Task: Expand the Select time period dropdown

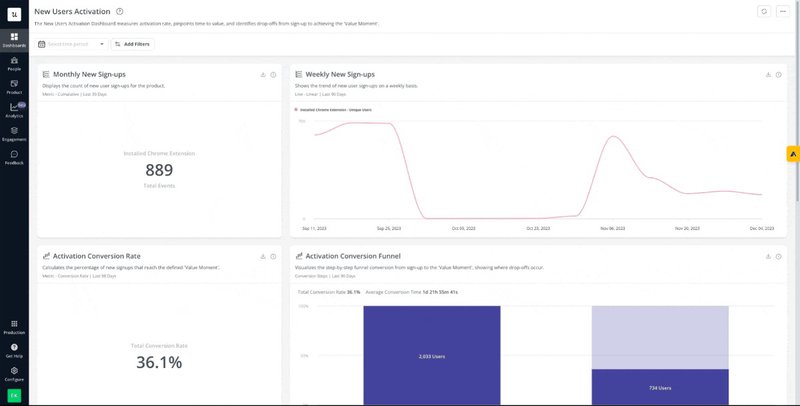Action: click(x=71, y=44)
